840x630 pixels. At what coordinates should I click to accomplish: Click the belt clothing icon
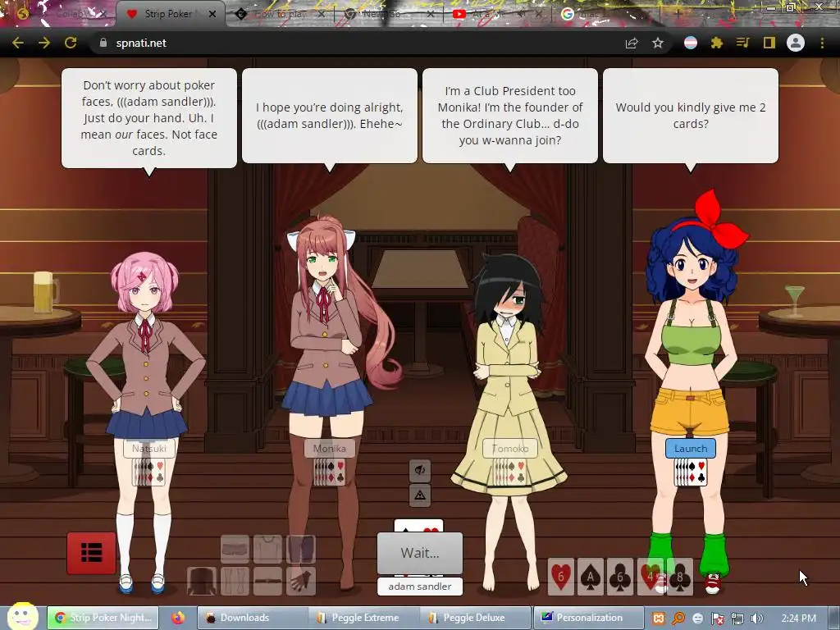click(x=268, y=581)
